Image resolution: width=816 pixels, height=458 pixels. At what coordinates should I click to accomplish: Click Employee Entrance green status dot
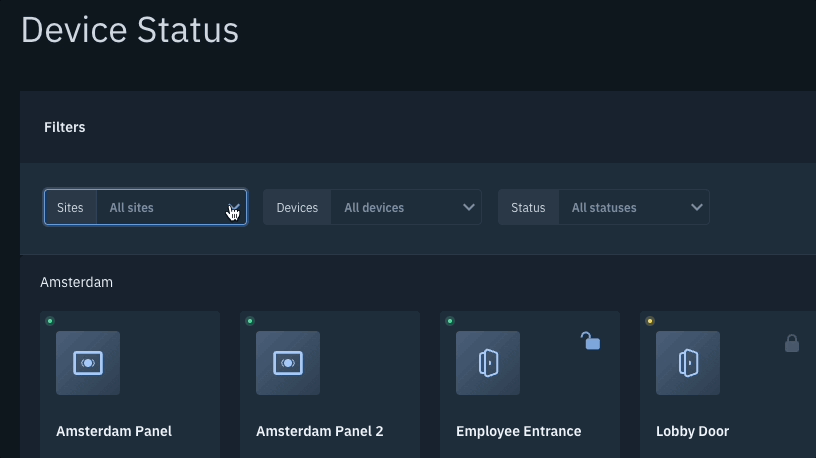pos(450,321)
